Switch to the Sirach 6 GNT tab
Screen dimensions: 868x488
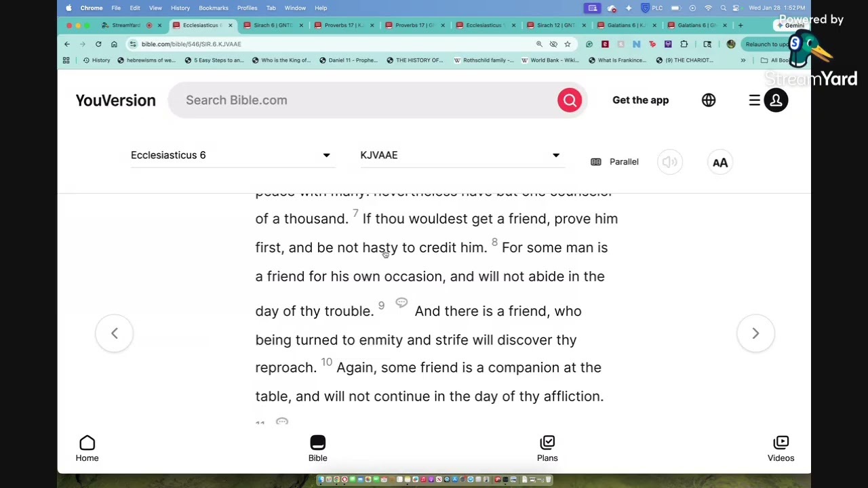[273, 25]
